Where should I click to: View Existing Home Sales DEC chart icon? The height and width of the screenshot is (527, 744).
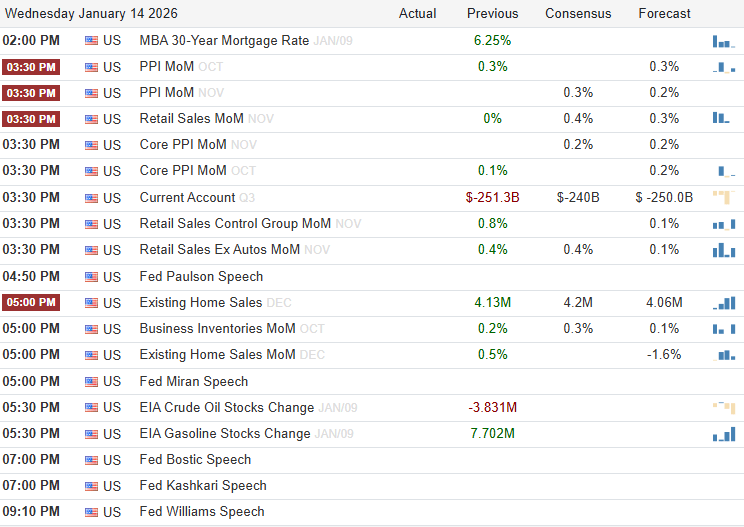click(723, 302)
